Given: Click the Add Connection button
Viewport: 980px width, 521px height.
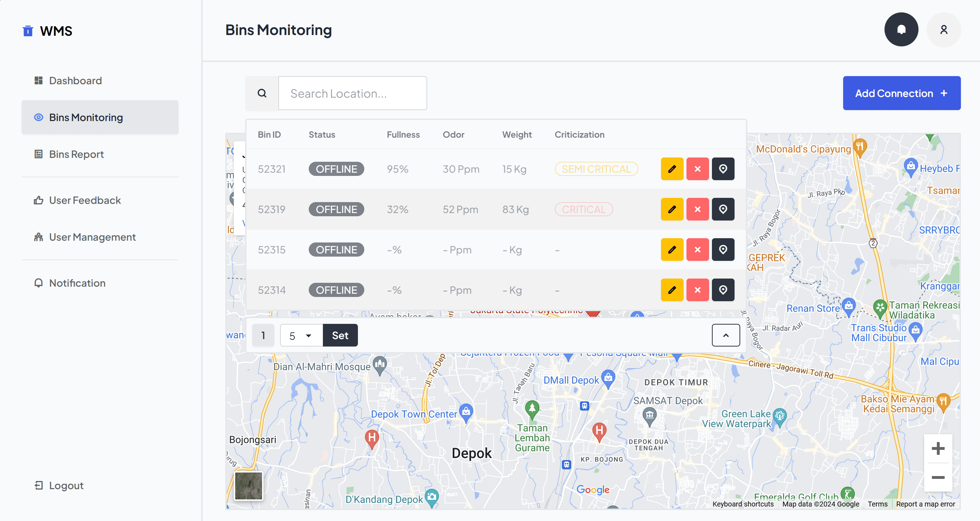Looking at the screenshot, I should pos(901,93).
